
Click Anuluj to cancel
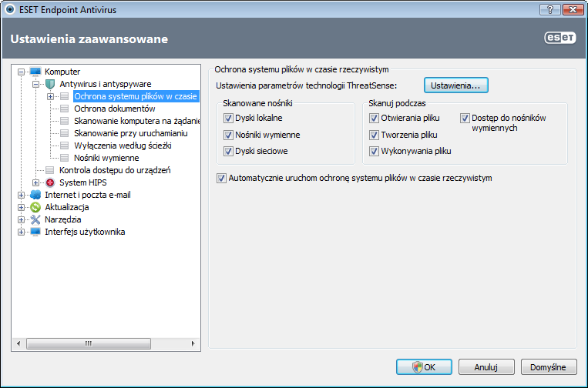click(486, 367)
